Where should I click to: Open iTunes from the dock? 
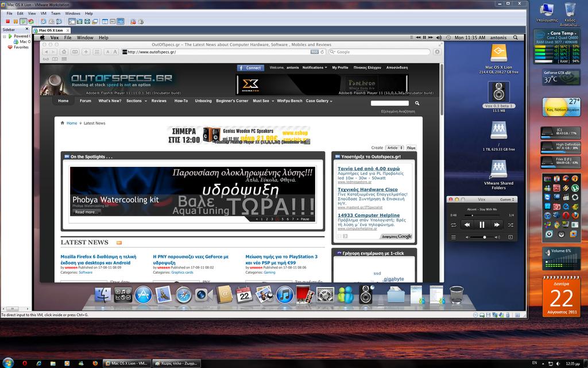pyautogui.click(x=285, y=295)
